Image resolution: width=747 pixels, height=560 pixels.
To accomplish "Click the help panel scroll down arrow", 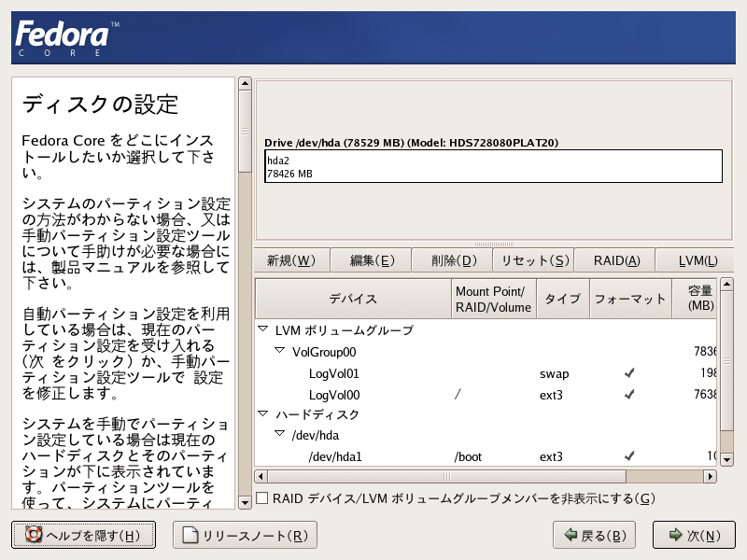I will [245, 502].
